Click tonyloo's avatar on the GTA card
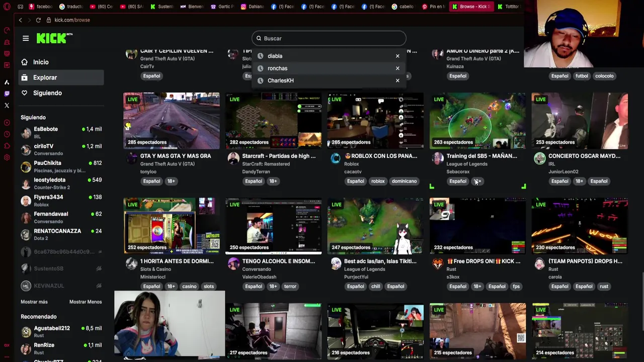This screenshot has height=362, width=644. (x=131, y=159)
